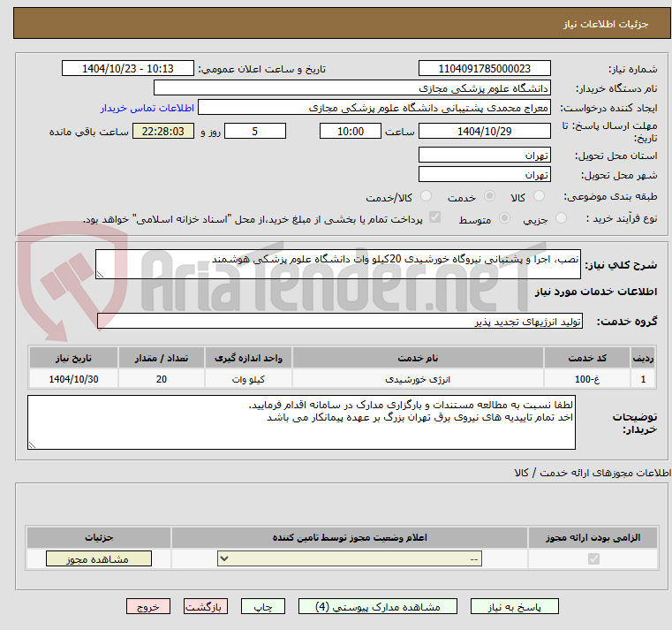
Task: Select the 'کالا/خدمت' radio button
Action: pos(426,196)
